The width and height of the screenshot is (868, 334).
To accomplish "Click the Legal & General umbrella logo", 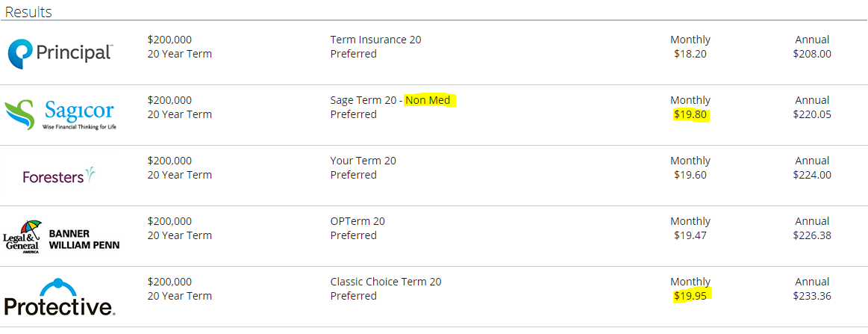I will pos(22,236).
